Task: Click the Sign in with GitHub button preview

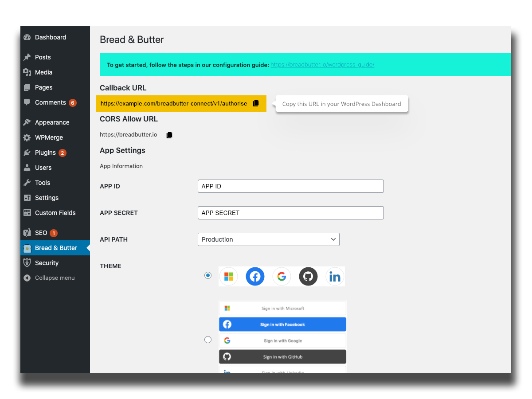Action: point(282,356)
